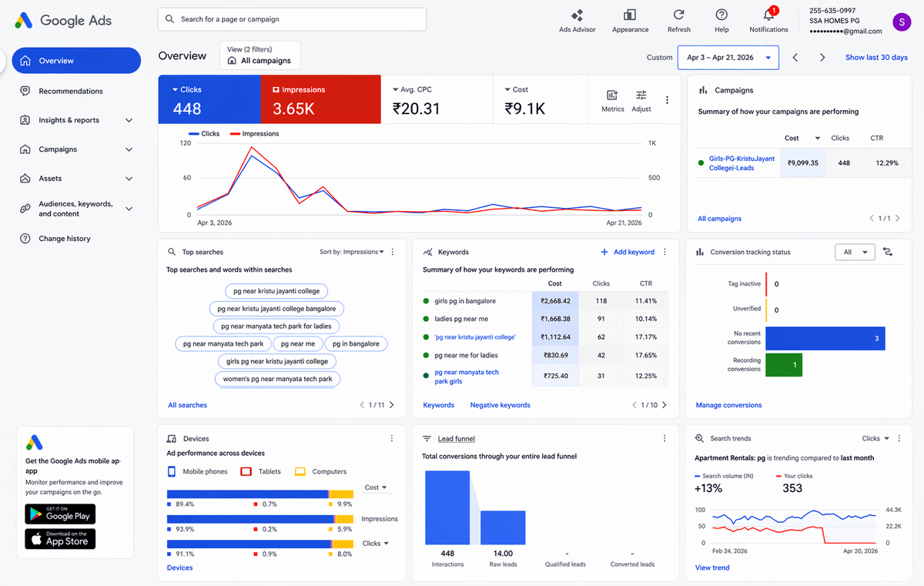Open View (2 filters) All campaigns
The image size is (924, 586).
point(259,55)
